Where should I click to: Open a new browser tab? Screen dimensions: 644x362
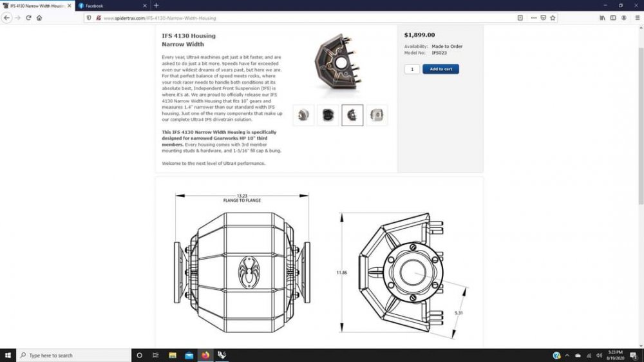[x=156, y=5]
